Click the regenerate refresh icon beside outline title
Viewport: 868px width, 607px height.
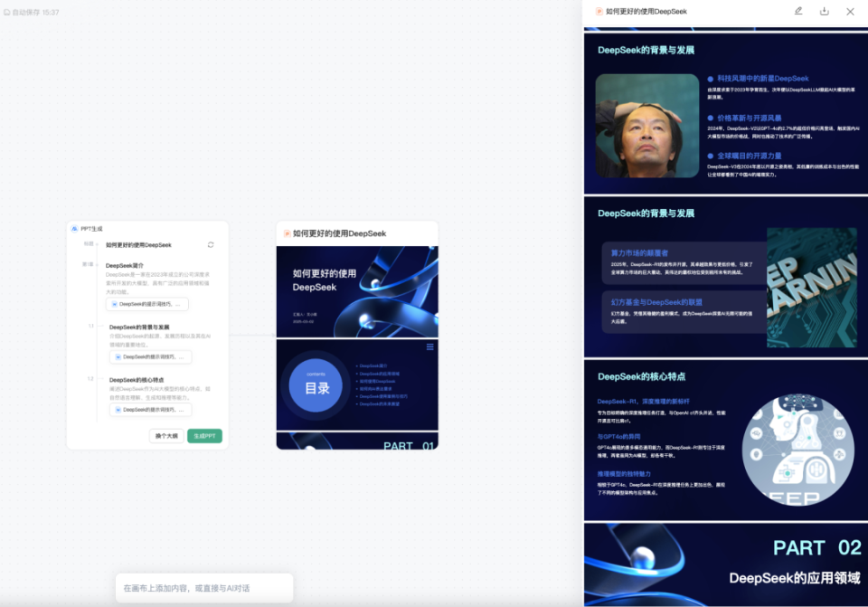tap(211, 245)
